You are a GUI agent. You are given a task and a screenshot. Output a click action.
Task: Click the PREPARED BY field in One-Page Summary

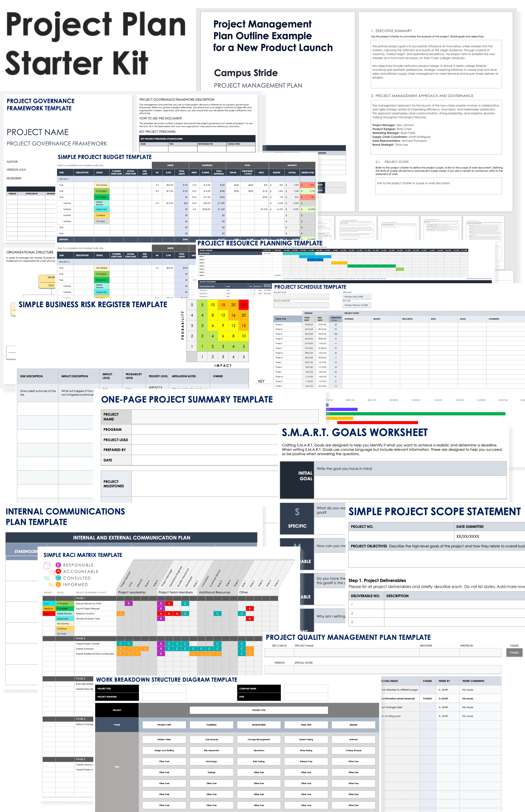(x=205, y=450)
